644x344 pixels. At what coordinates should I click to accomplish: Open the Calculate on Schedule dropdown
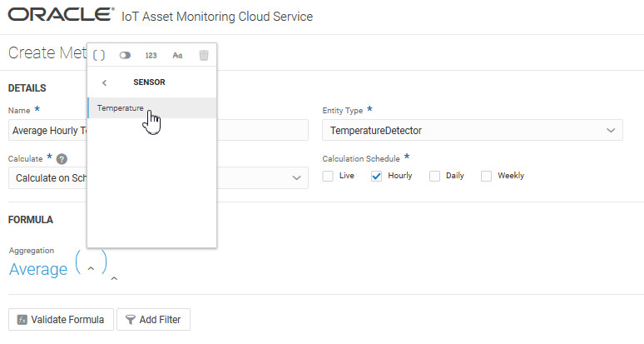[158, 178]
